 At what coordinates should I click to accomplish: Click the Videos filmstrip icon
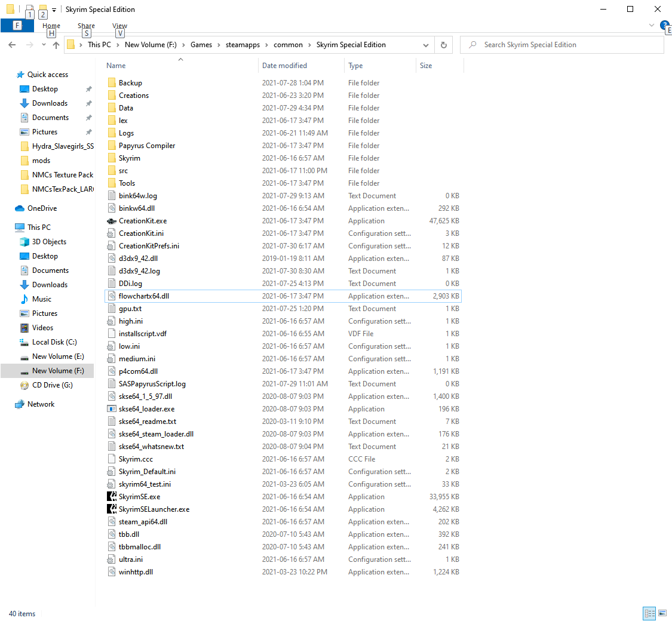click(x=24, y=328)
